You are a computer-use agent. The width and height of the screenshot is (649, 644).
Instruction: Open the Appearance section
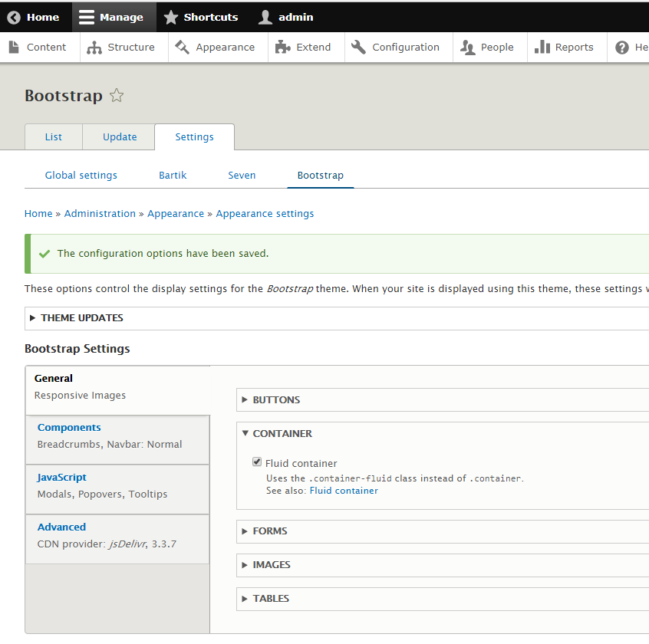(x=182, y=47)
